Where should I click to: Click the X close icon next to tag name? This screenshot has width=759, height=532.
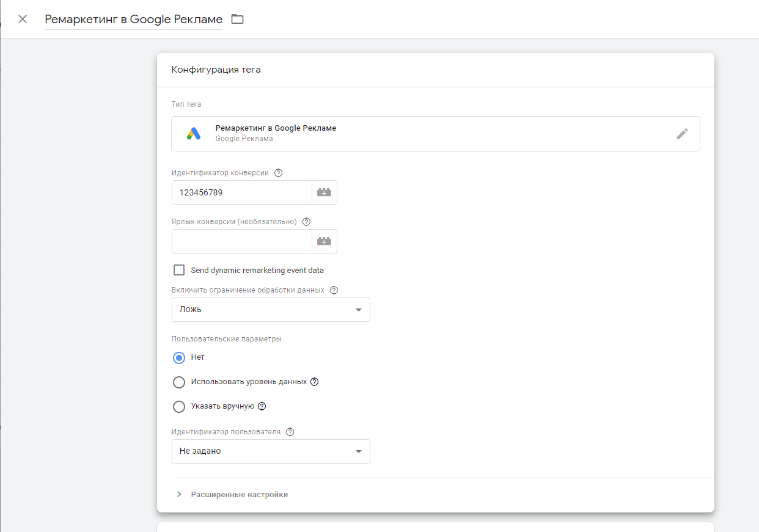pos(23,19)
